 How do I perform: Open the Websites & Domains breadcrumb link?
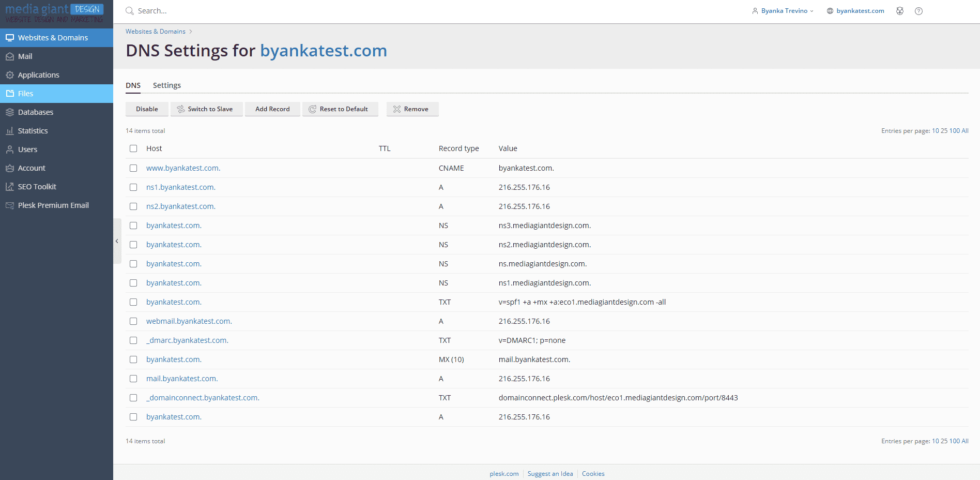pos(155,31)
